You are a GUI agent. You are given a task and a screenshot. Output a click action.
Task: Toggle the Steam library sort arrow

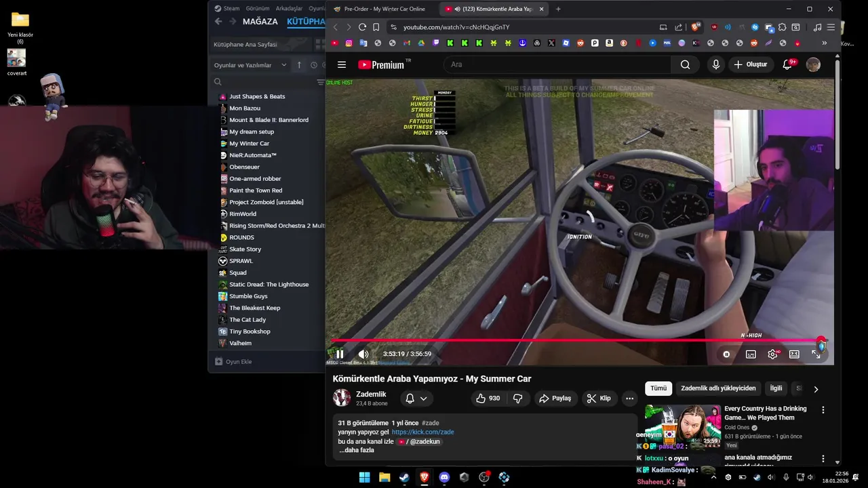coord(299,65)
